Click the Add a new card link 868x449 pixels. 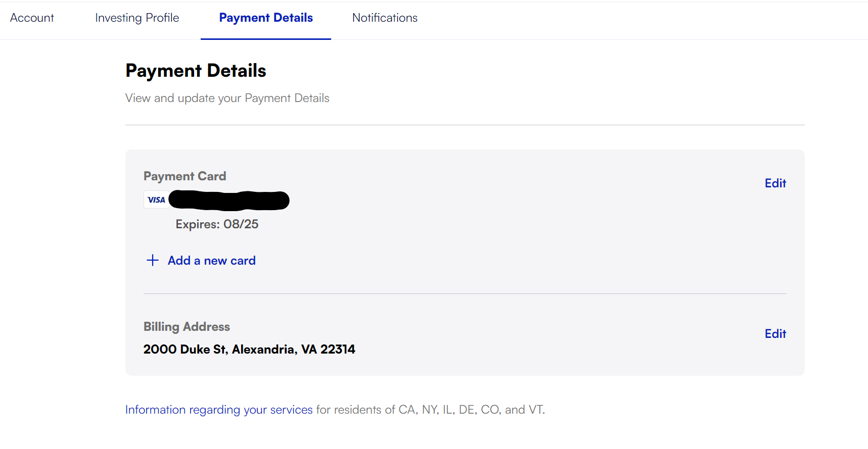tap(212, 261)
